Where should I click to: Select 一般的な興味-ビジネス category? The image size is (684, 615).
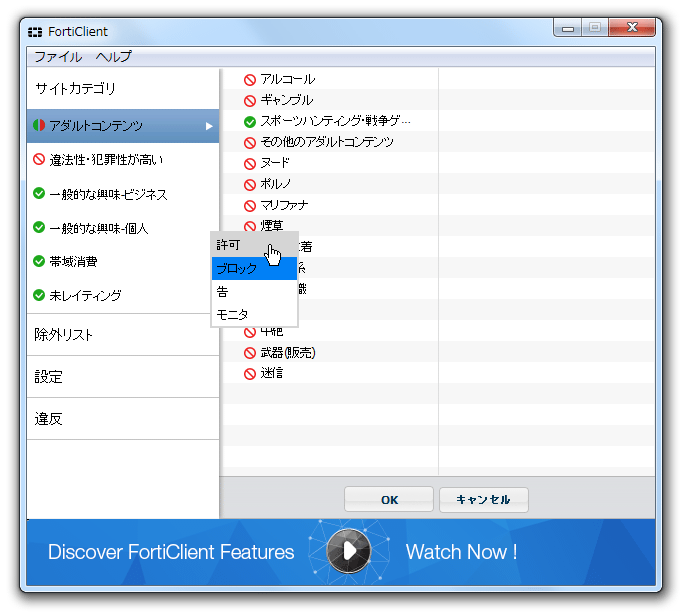pos(123,194)
